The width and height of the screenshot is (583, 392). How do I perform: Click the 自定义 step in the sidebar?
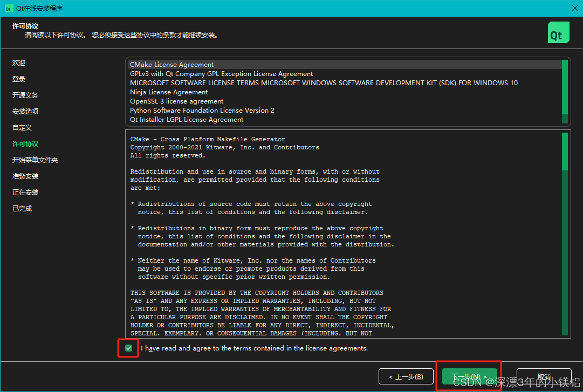click(22, 128)
